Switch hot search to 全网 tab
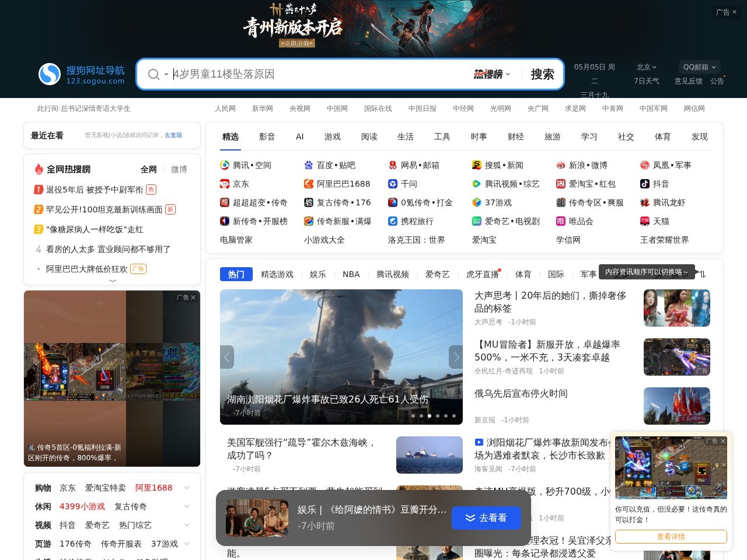Screen dimensions: 747x560 tap(148, 169)
